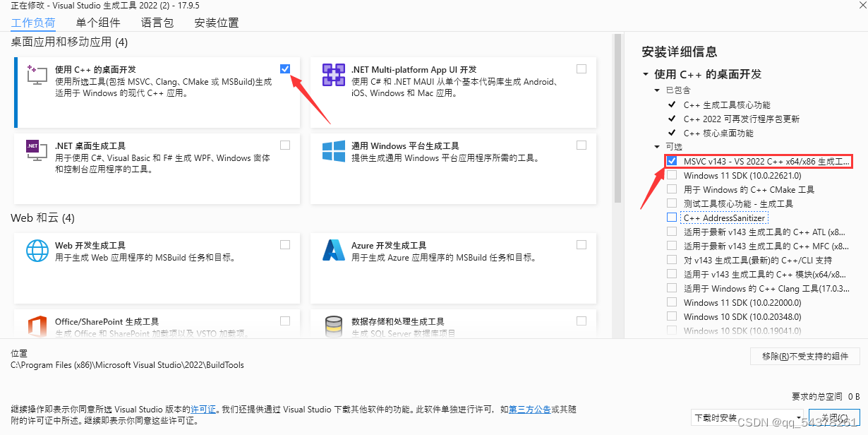Enable Windows 11 SDK (10.0.22000.0) component
This screenshot has width=868, height=435.
(x=672, y=302)
